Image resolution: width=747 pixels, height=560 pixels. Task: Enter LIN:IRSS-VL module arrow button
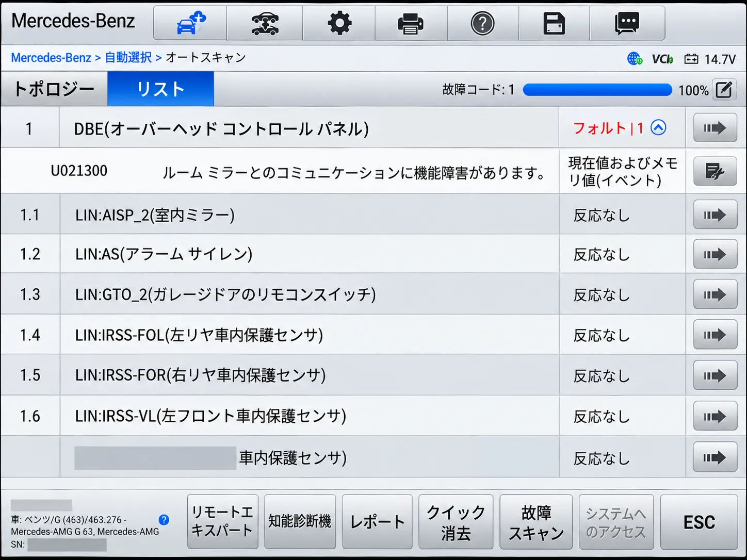715,416
